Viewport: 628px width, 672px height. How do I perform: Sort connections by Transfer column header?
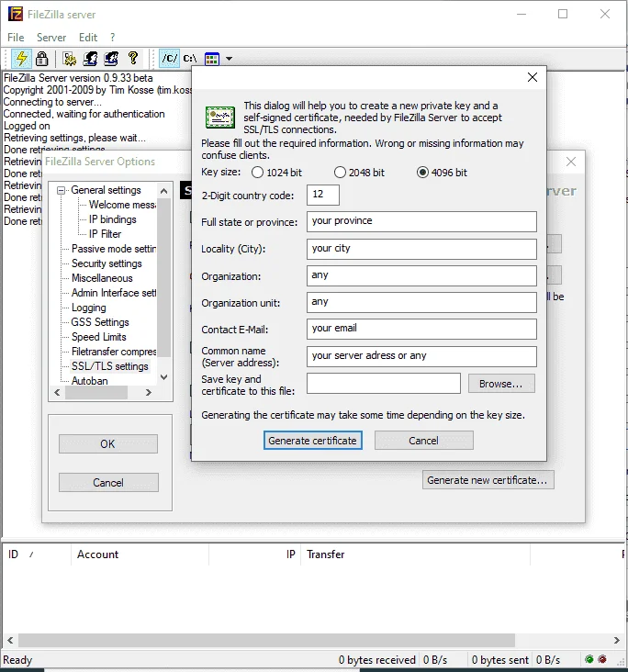click(415, 554)
